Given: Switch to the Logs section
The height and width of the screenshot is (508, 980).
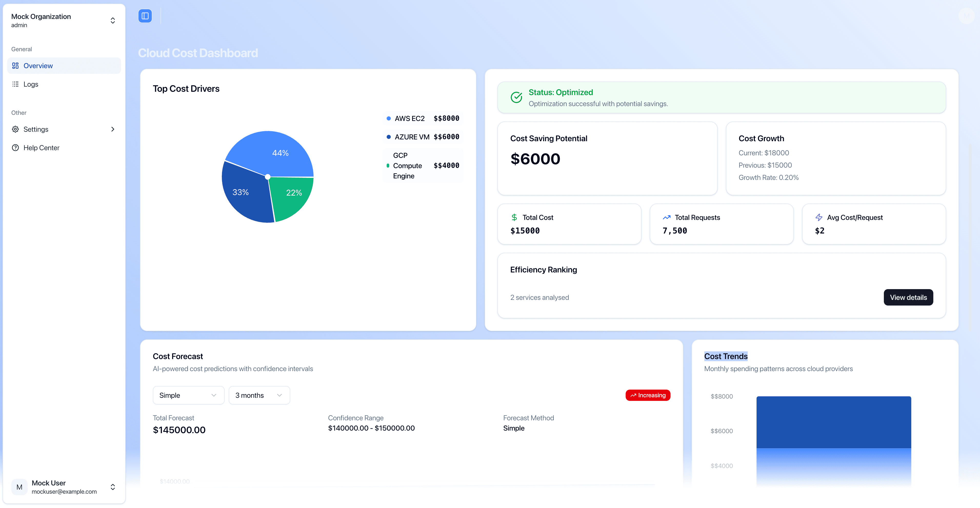Looking at the screenshot, I should coord(31,84).
